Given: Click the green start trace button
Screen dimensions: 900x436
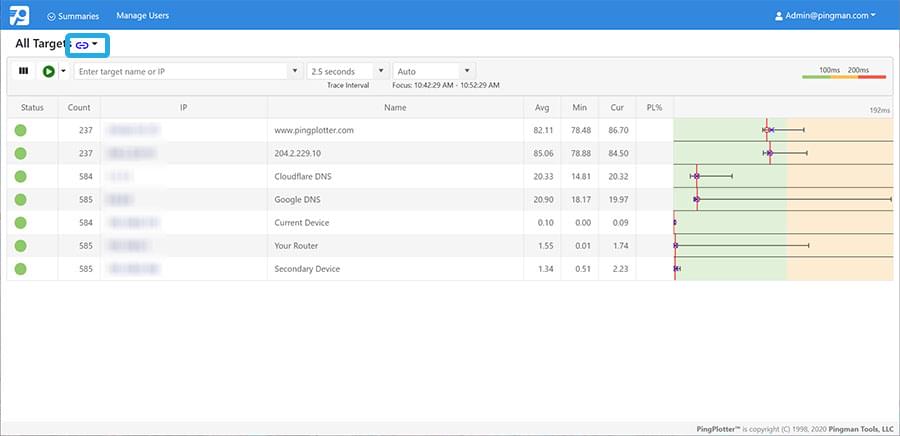Looking at the screenshot, I should (x=49, y=72).
